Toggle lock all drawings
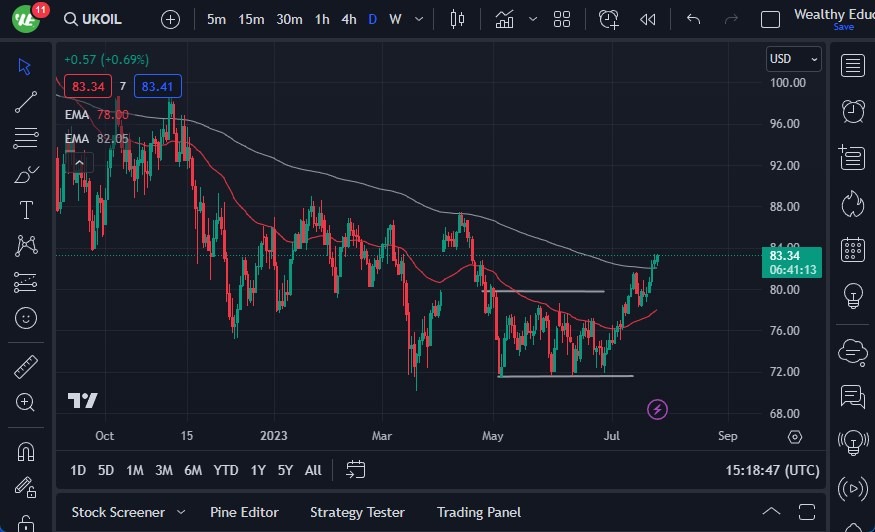875x532 pixels. (x=26, y=523)
